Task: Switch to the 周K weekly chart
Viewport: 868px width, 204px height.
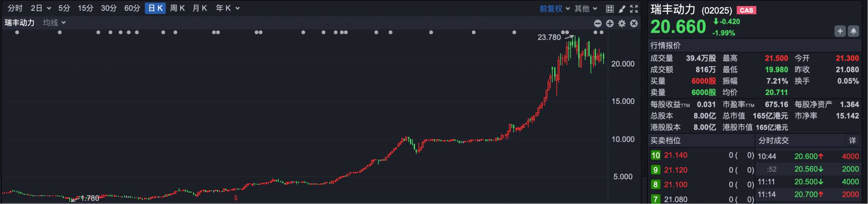Action: click(177, 8)
